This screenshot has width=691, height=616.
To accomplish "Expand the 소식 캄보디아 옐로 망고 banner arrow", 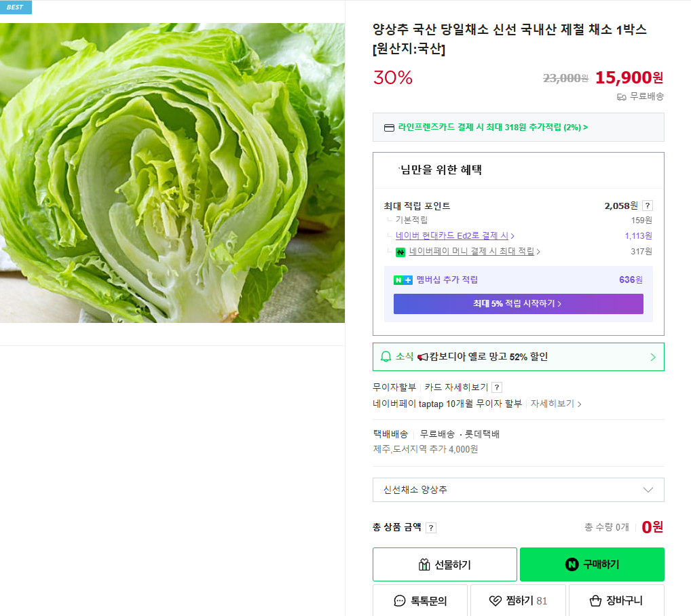I will tap(653, 357).
